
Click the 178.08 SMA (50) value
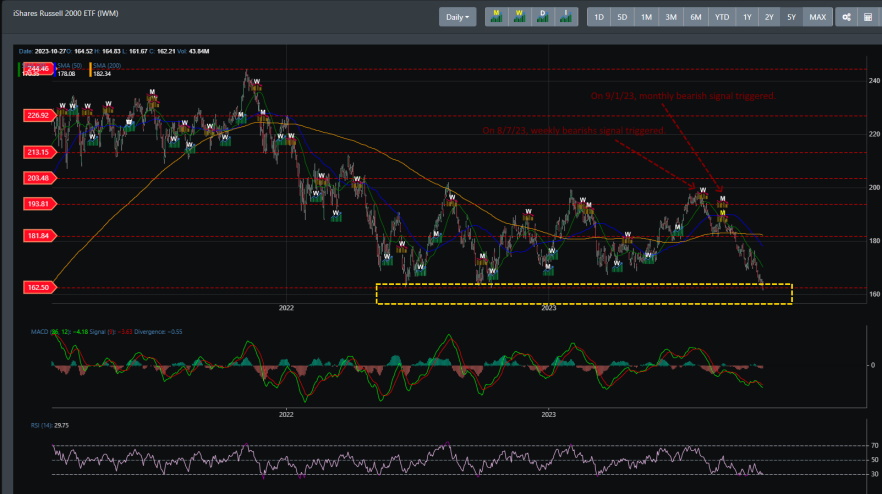66,74
